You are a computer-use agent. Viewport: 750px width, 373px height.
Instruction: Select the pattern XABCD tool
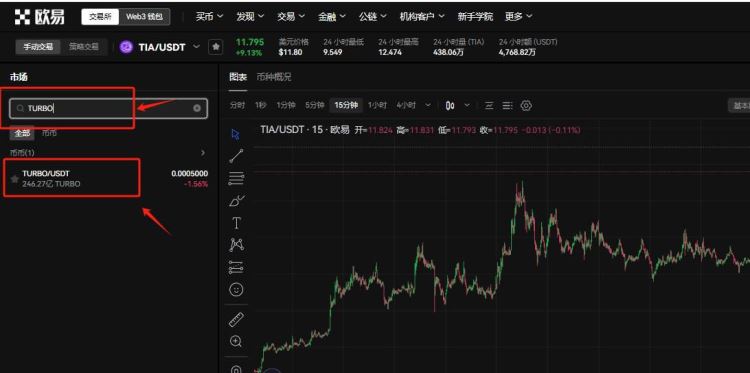(x=236, y=245)
